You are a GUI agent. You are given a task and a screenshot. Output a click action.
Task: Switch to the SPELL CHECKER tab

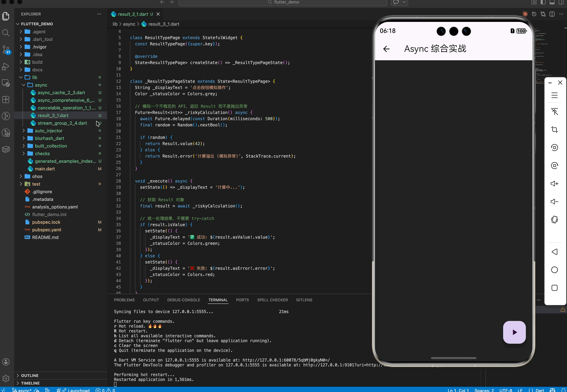(x=272, y=300)
